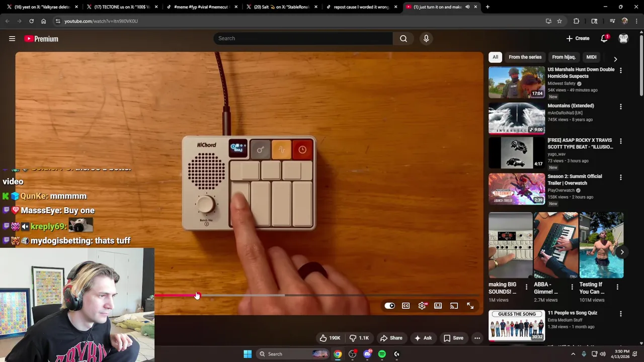Go to browser home page icon
The image size is (644, 362).
coord(43,21)
